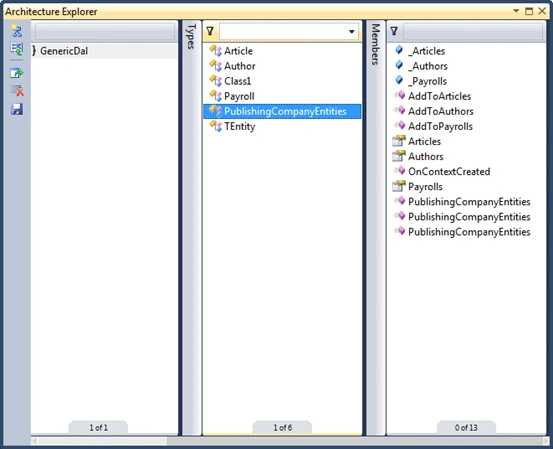Click the Article class icon
The height and width of the screenshot is (449, 553).
click(215, 50)
